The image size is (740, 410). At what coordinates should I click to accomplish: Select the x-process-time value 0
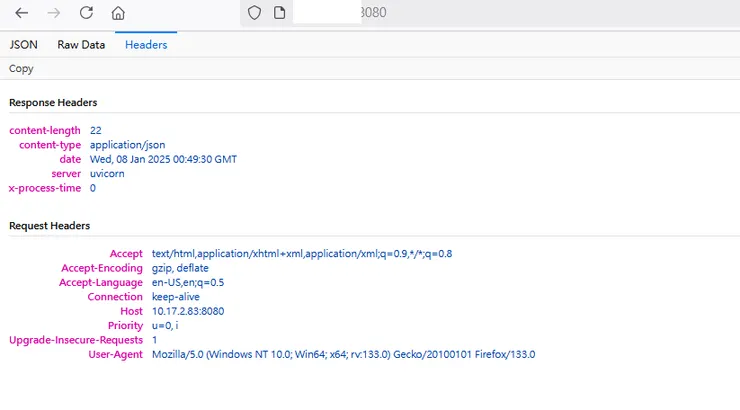tap(93, 188)
